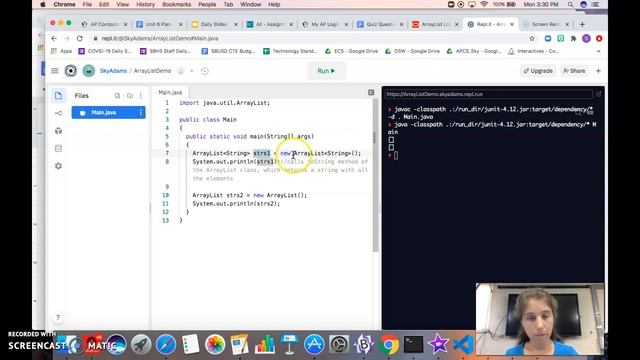Open a new Chrome tab
Viewport: 640px width, 360px height.
click(x=582, y=24)
